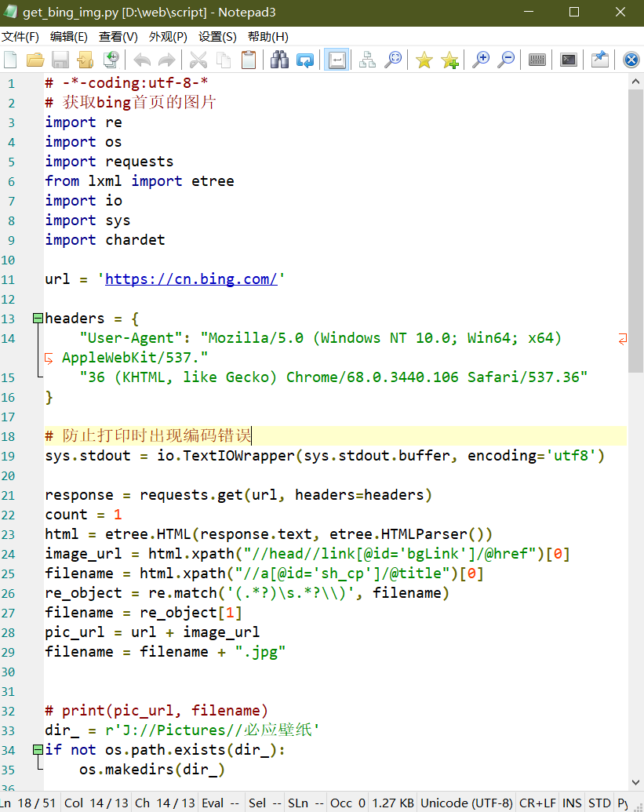Collapse the headers block fold marker

pyautogui.click(x=38, y=318)
